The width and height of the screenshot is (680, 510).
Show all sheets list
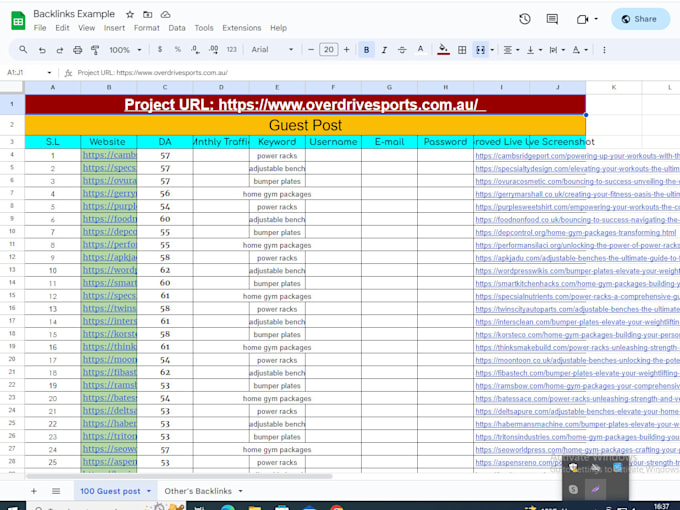56,491
